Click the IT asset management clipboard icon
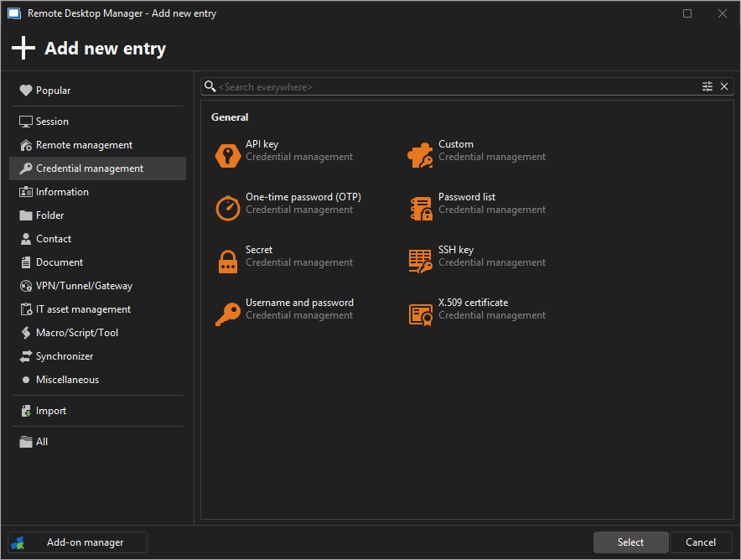 click(x=26, y=309)
